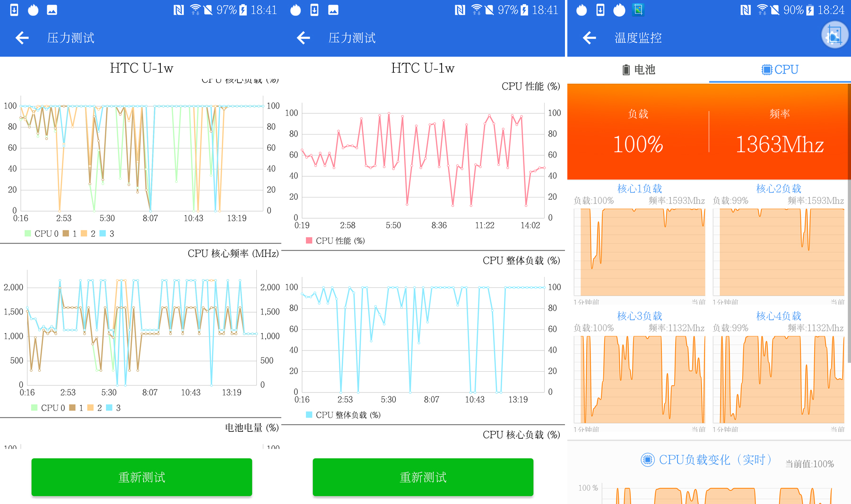Tap NFC icon in third status bar

pos(746,10)
